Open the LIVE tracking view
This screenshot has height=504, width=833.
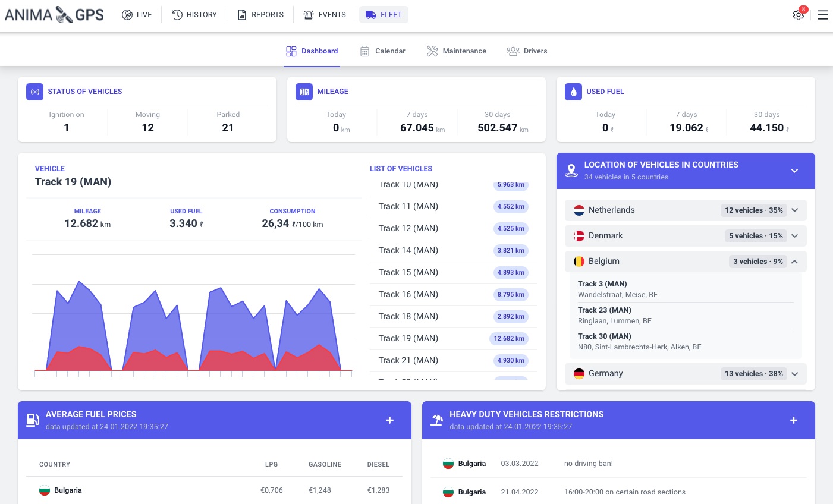point(137,14)
